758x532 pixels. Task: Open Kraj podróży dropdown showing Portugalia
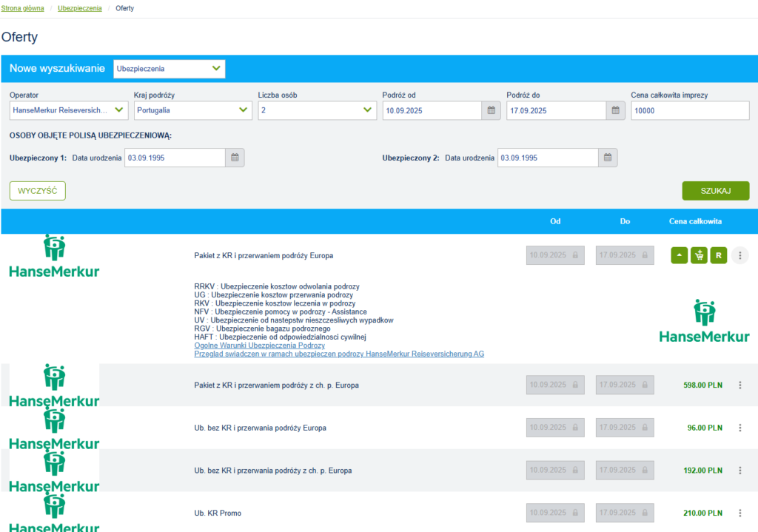coord(193,110)
